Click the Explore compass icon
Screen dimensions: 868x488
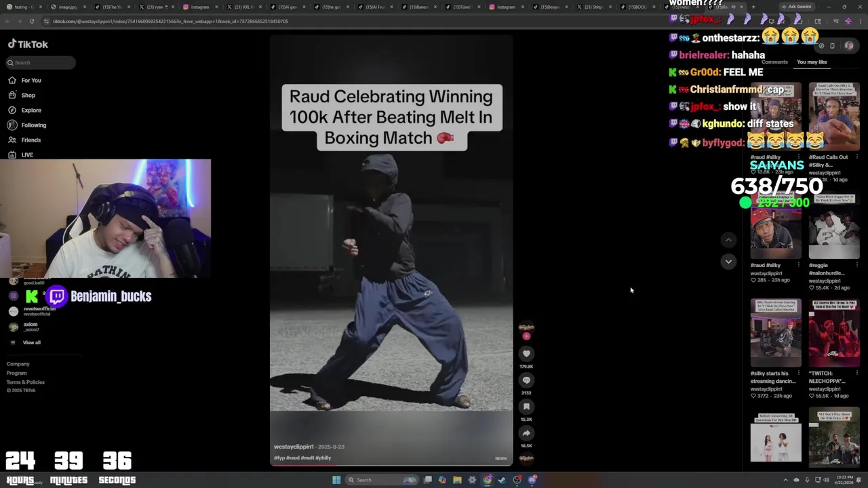(12, 110)
